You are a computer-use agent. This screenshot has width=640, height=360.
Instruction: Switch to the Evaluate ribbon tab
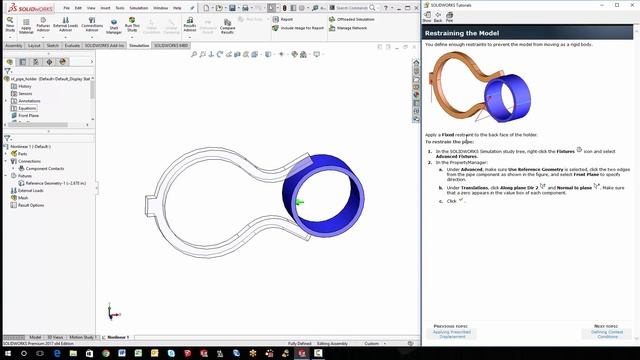tap(72, 45)
